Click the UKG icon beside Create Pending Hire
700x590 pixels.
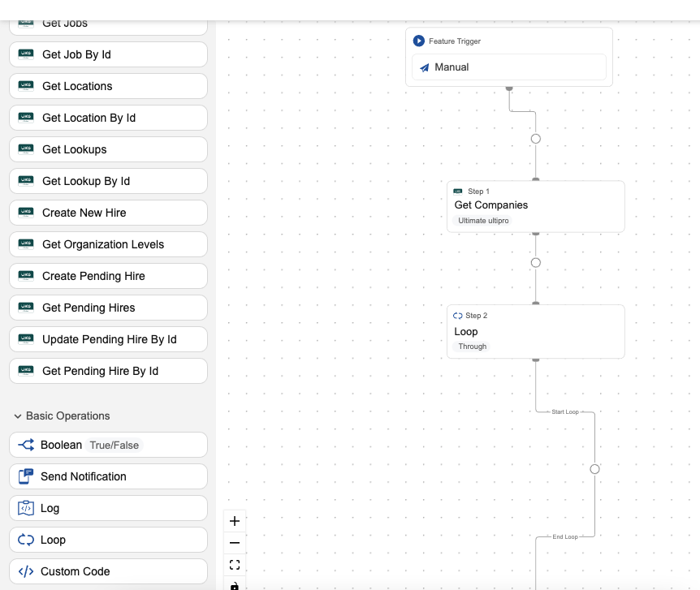(x=26, y=276)
